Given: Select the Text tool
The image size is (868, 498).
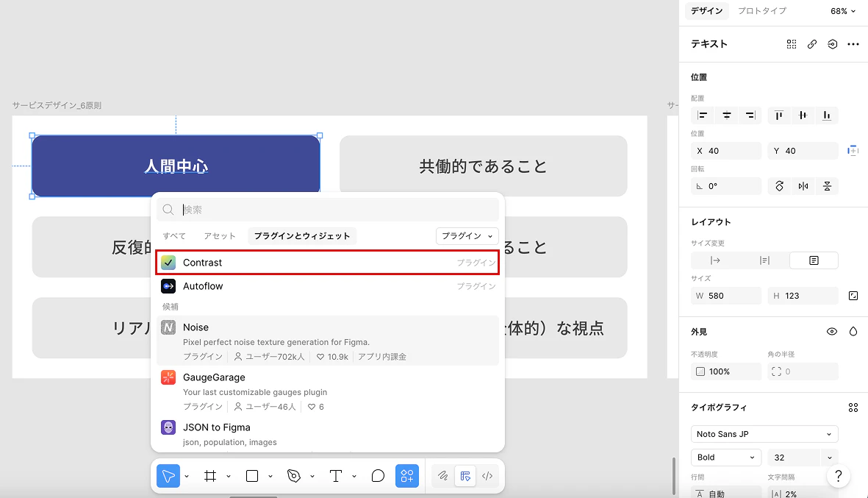Looking at the screenshot, I should pyautogui.click(x=335, y=476).
